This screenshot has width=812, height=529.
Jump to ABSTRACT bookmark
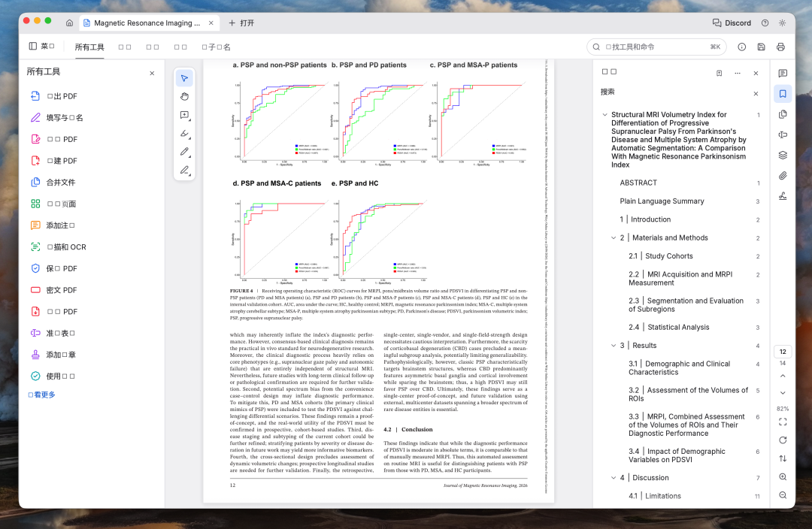click(x=638, y=183)
